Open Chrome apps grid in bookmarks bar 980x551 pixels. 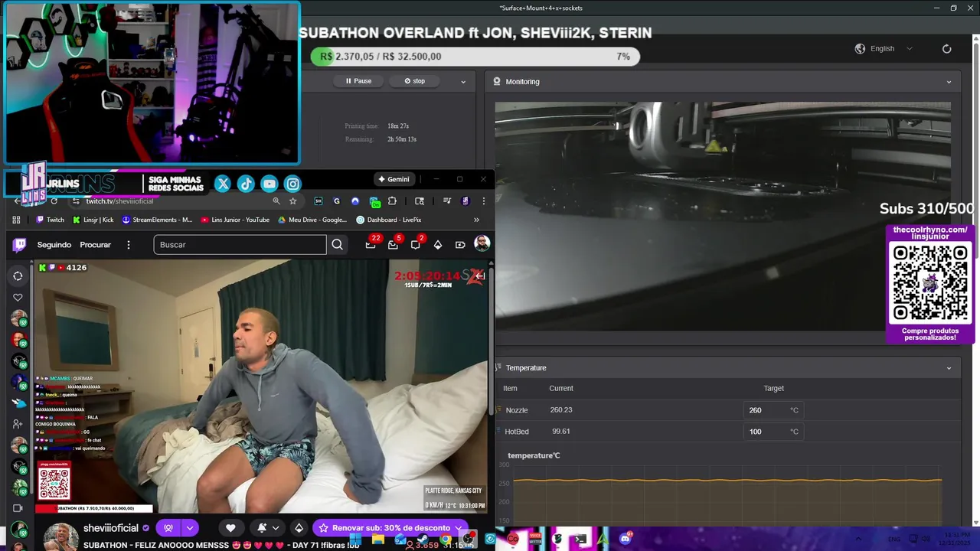(16, 220)
